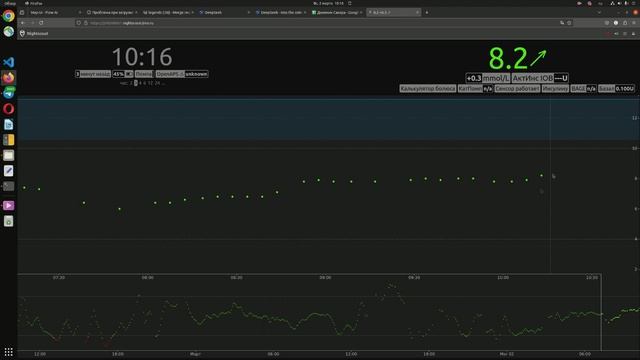Show applications grid at dock bottom
The image size is (640, 360).
9,351
